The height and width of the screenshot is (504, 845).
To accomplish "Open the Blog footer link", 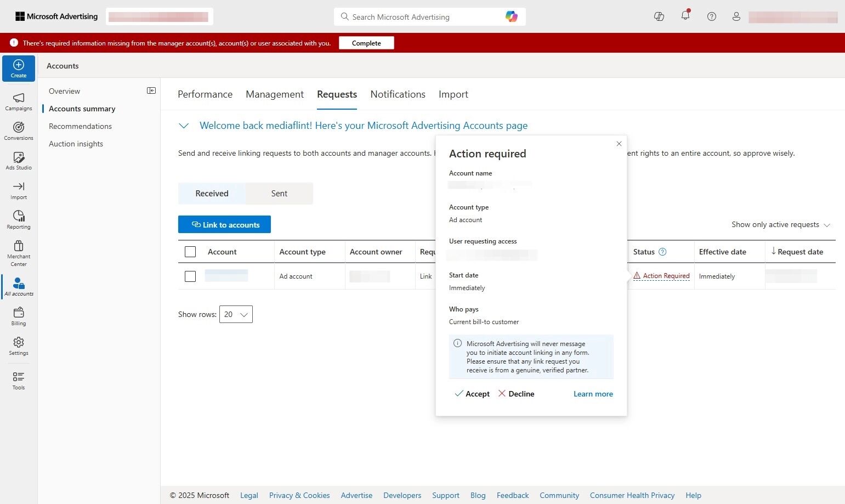I will [478, 495].
